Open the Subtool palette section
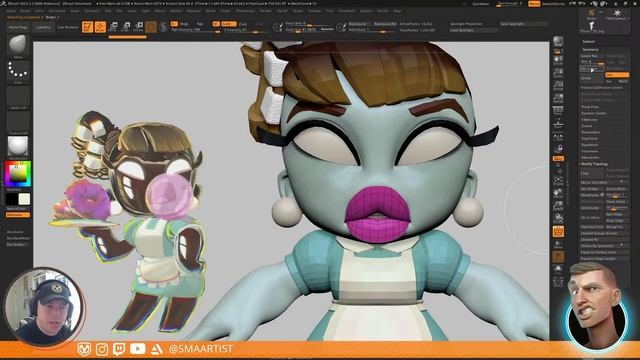 pyautogui.click(x=588, y=42)
